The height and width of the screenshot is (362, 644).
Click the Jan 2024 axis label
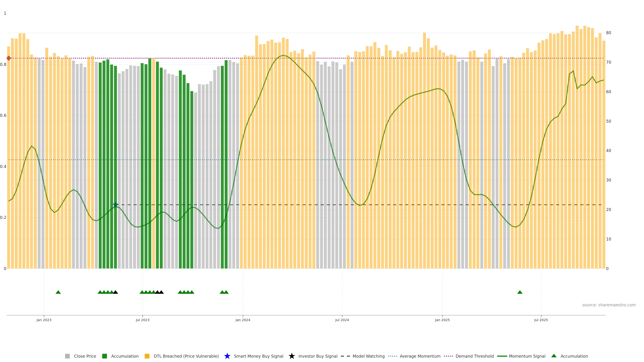243,320
